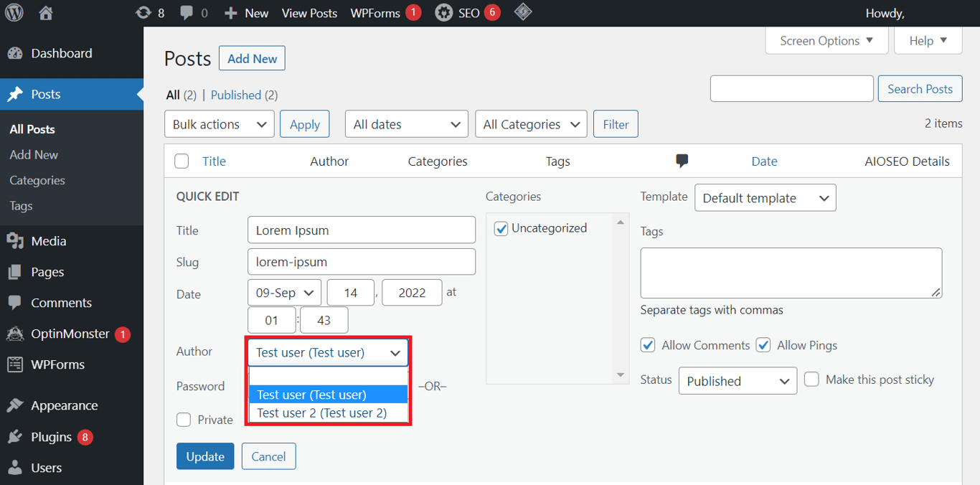This screenshot has width=980, height=485.
Task: Disable Allow Pings
Action: click(763, 345)
